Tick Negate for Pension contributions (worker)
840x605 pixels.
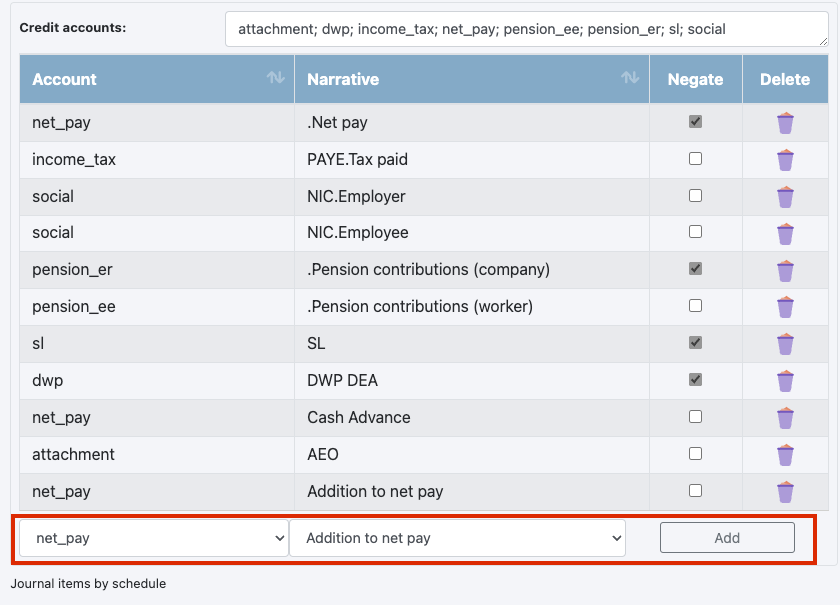coord(695,306)
